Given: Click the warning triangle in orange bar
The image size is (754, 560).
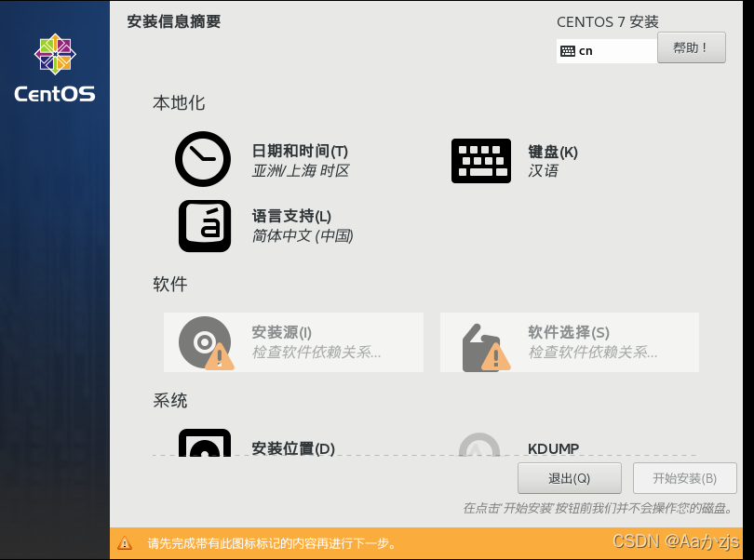Looking at the screenshot, I should (x=125, y=543).
